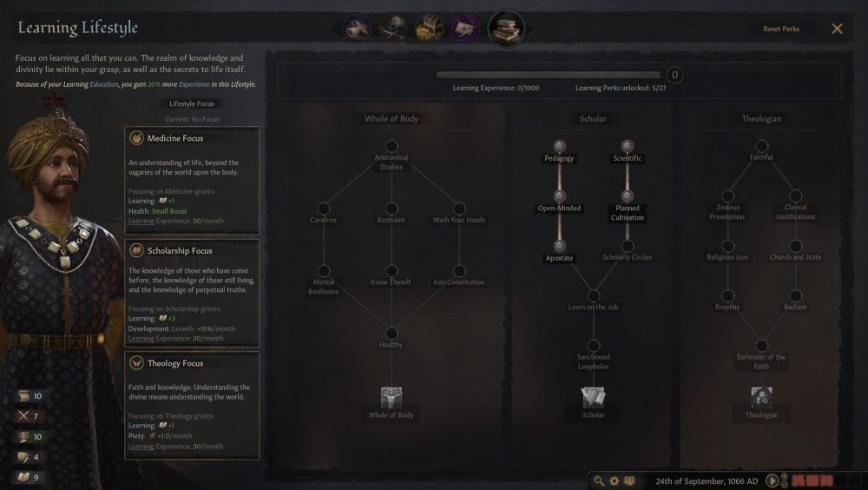Select the Theologian trait icon
This screenshot has height=490, width=868.
(762, 398)
